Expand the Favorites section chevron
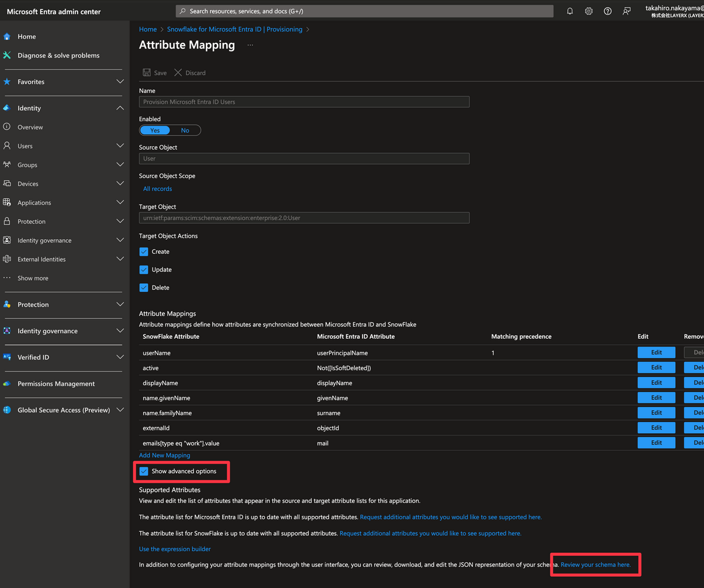This screenshot has height=588, width=704. (x=120, y=81)
